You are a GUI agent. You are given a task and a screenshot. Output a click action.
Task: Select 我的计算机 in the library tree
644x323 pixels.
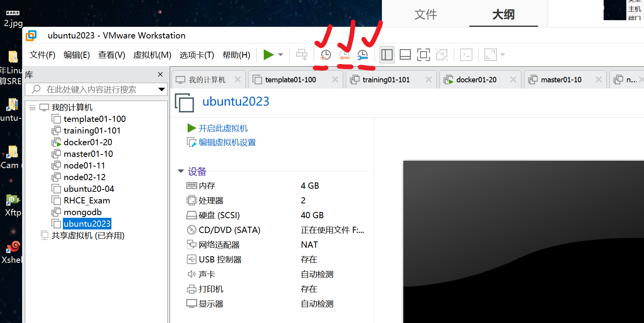(x=72, y=108)
